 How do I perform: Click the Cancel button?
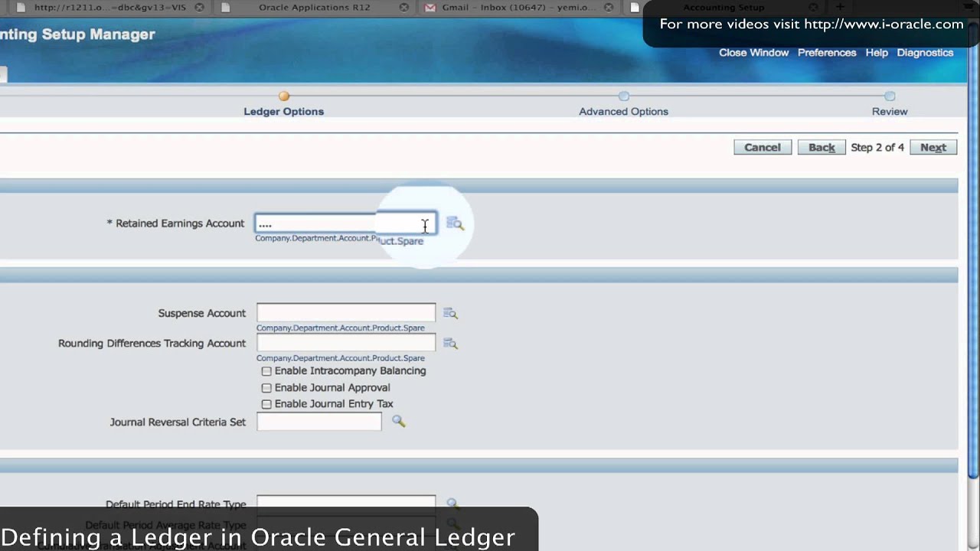coord(763,147)
